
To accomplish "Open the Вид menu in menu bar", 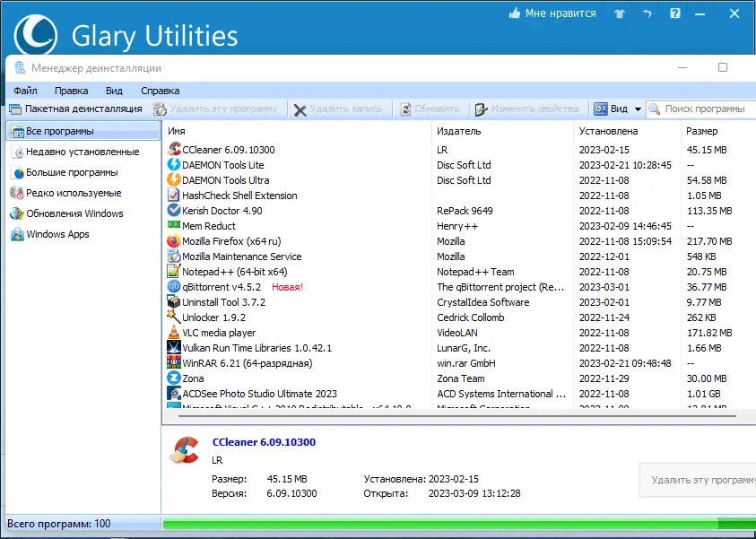I will tap(114, 91).
